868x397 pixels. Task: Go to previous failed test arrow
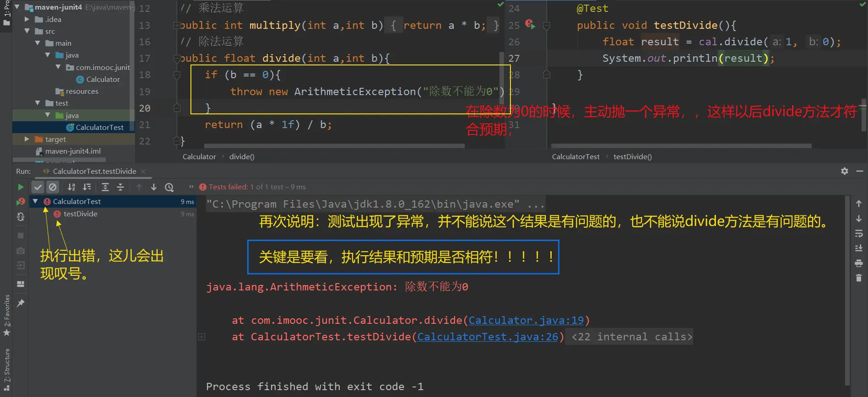point(139,187)
